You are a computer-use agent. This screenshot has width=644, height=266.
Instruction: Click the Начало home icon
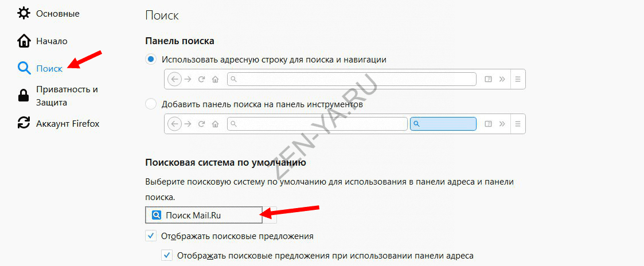click(24, 41)
